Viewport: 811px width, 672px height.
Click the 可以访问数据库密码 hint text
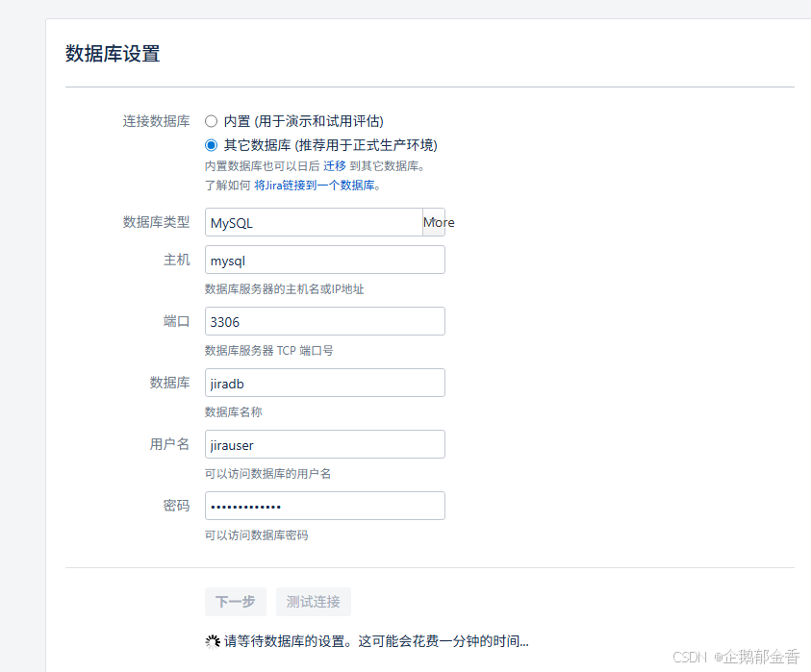click(x=257, y=535)
